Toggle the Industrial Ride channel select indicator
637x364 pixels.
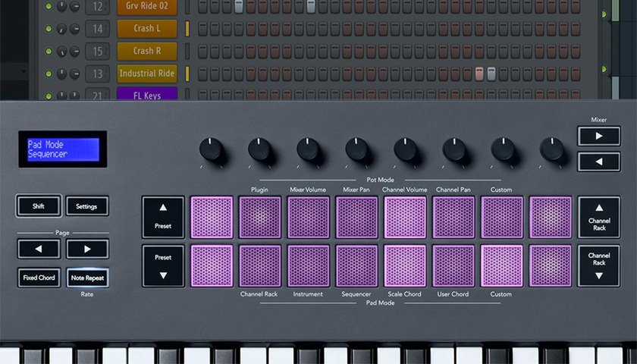(x=187, y=74)
